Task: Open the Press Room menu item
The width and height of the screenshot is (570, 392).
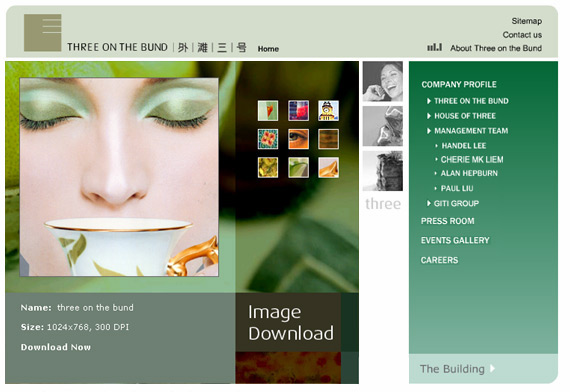Action: click(447, 221)
